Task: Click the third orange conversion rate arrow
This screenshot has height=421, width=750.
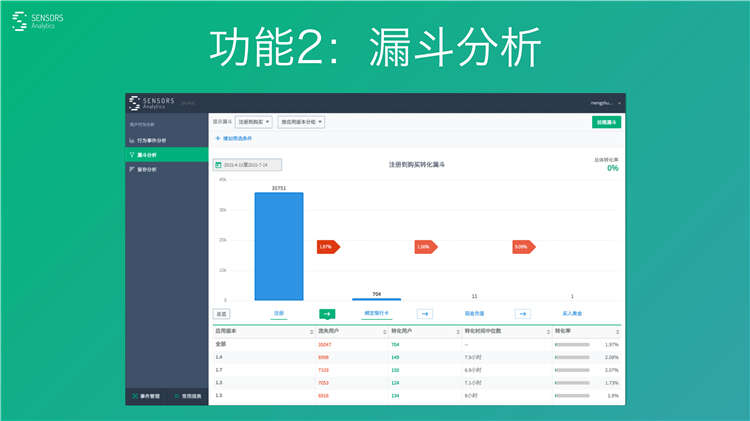Action: pyautogui.click(x=522, y=247)
